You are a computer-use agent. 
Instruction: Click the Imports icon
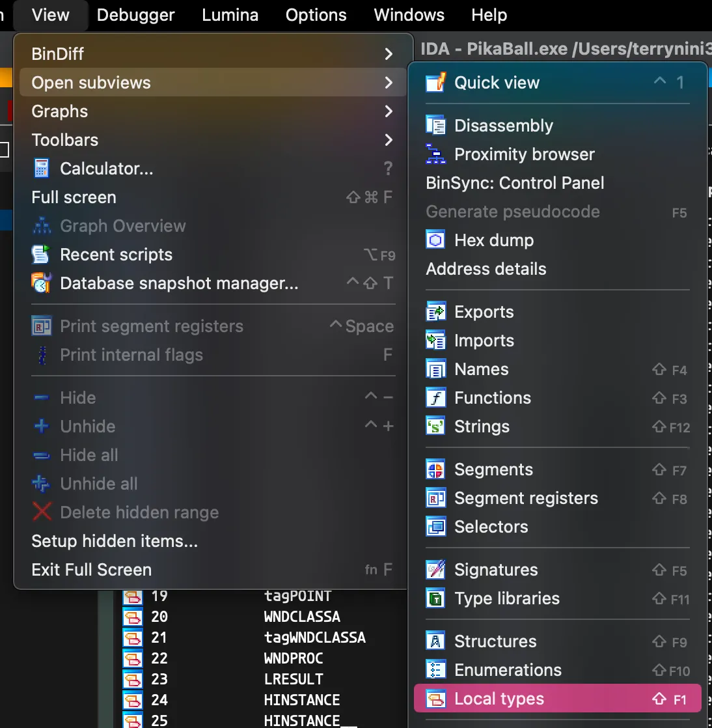[x=436, y=341]
